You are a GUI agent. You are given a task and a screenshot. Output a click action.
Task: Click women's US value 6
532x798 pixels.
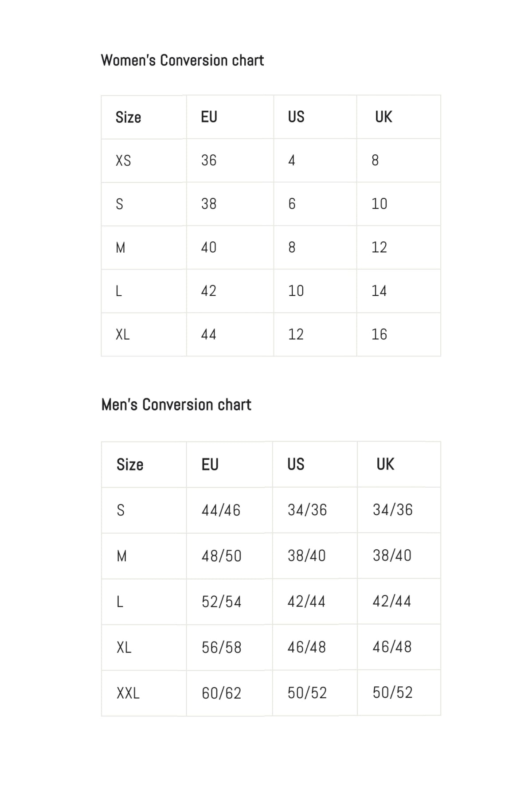[x=292, y=204]
